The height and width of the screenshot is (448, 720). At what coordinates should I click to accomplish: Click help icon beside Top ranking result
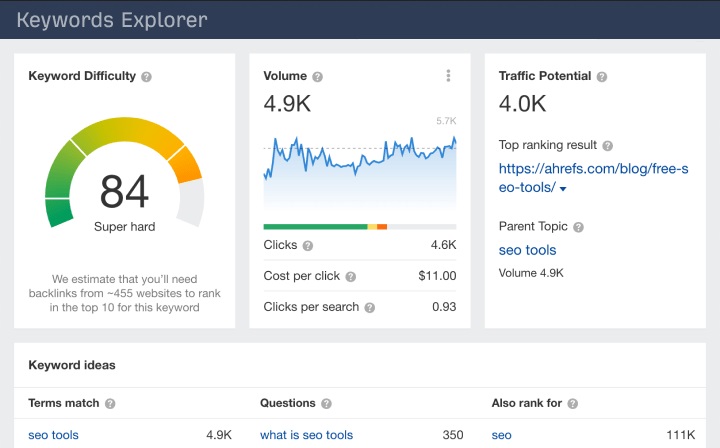click(x=608, y=146)
